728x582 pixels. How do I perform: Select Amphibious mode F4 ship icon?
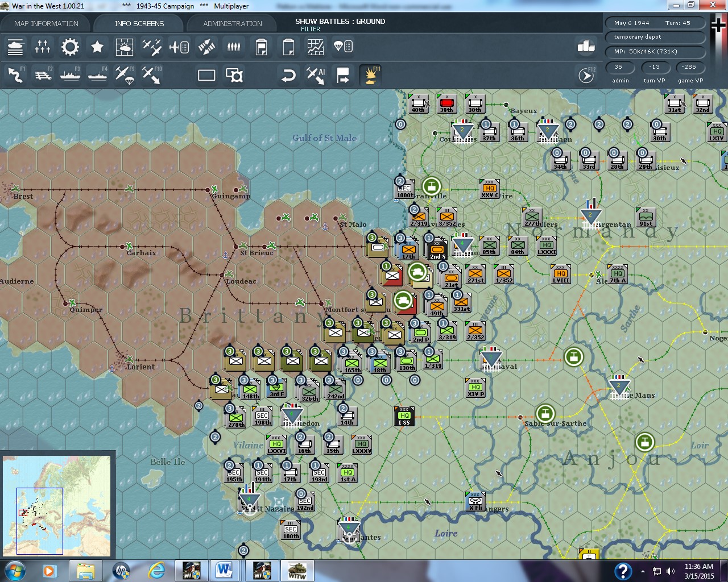(97, 75)
